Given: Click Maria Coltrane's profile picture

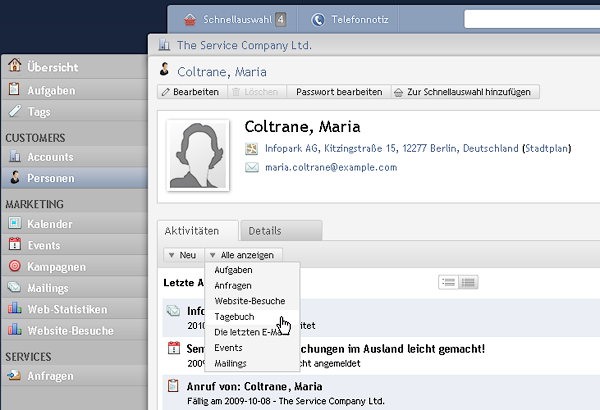Looking at the screenshot, I should click(198, 155).
